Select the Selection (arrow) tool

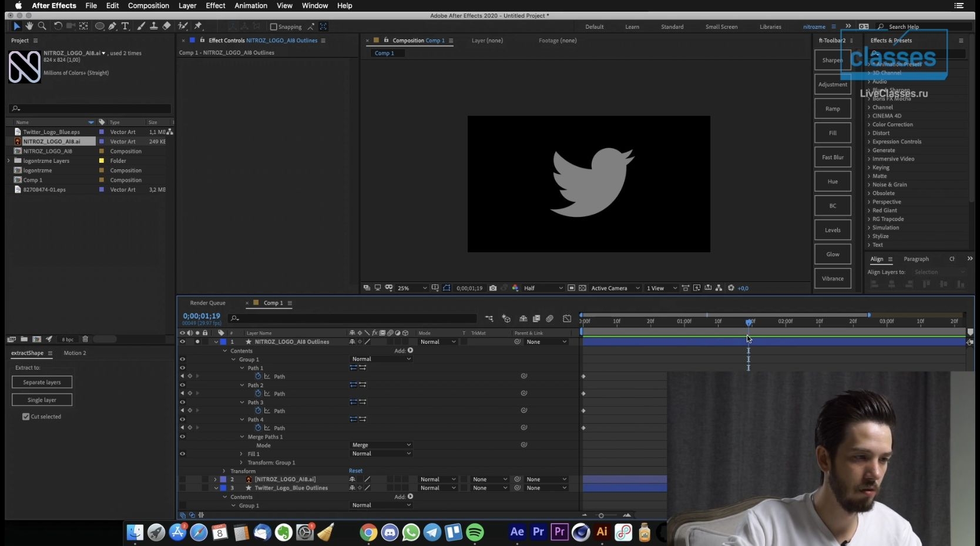click(16, 26)
